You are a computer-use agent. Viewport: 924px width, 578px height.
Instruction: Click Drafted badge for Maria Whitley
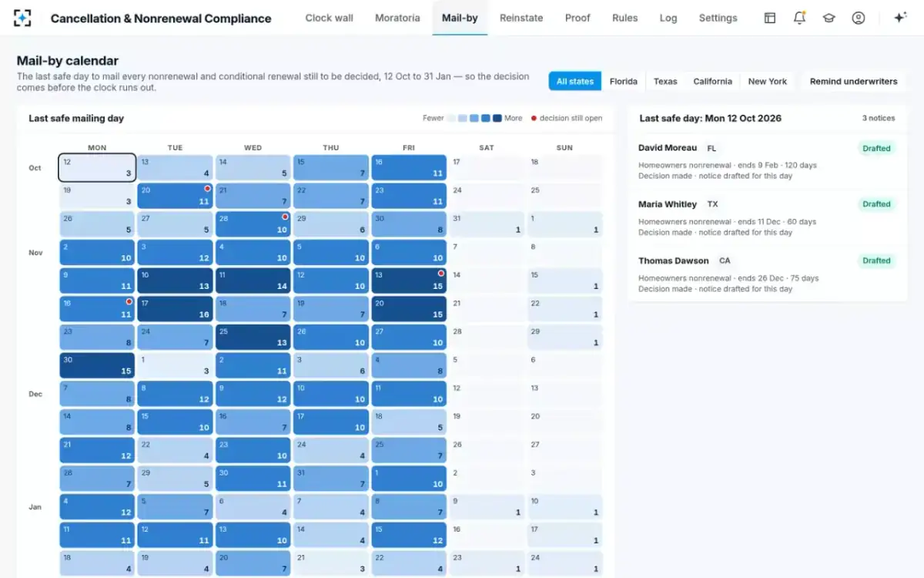click(876, 204)
